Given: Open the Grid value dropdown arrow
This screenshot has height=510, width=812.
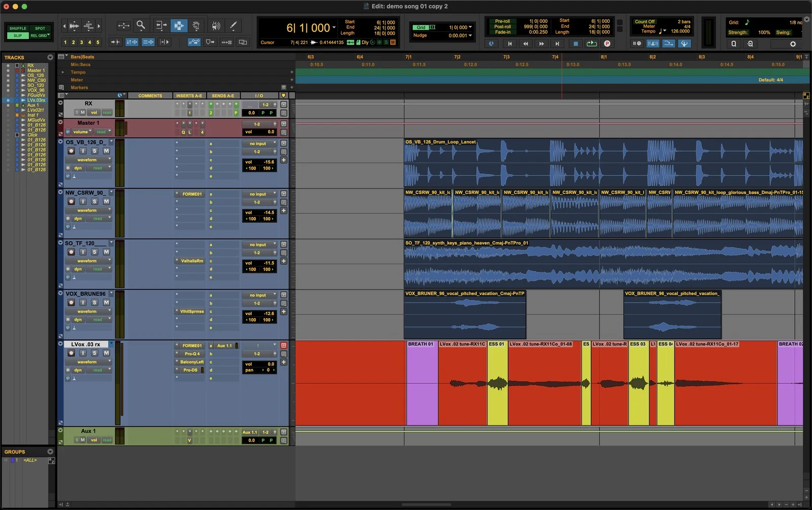Looking at the screenshot, I should coord(470,27).
